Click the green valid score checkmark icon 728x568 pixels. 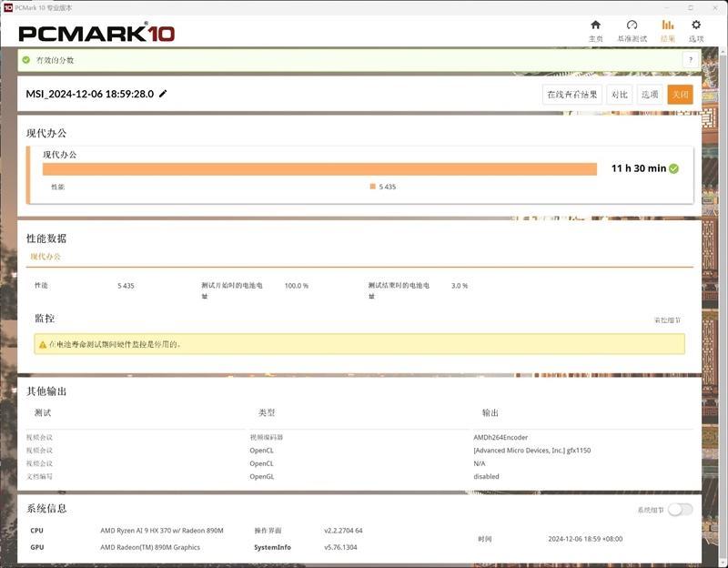coord(26,60)
